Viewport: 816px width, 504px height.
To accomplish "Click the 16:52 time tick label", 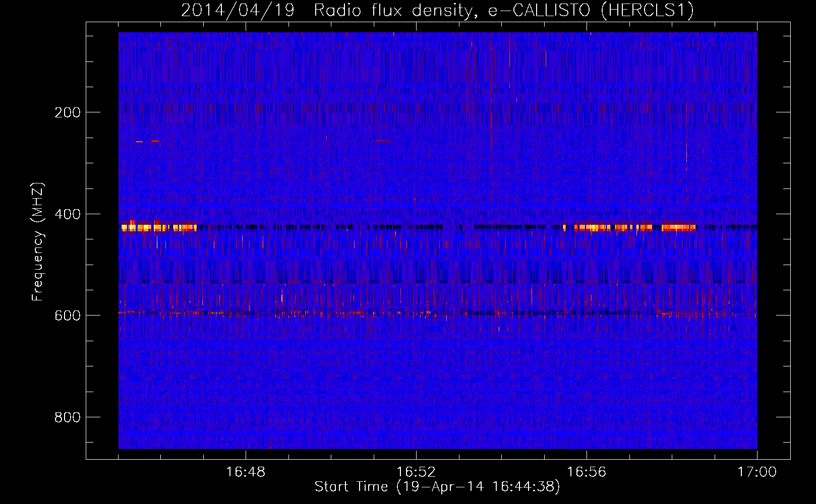I will point(416,472).
